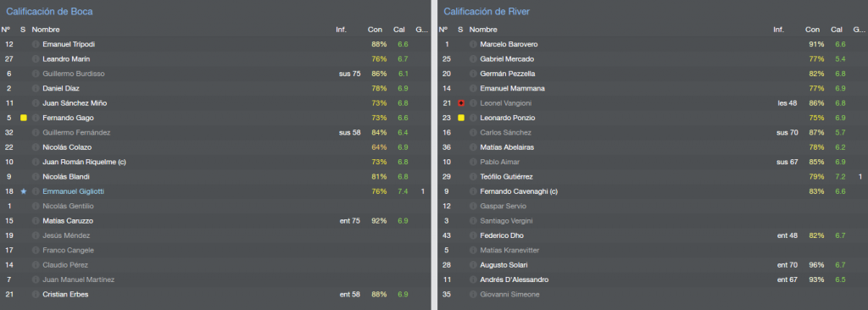Click yellow card icon next to Fernando Gago
This screenshot has height=310, width=868.
[23, 118]
